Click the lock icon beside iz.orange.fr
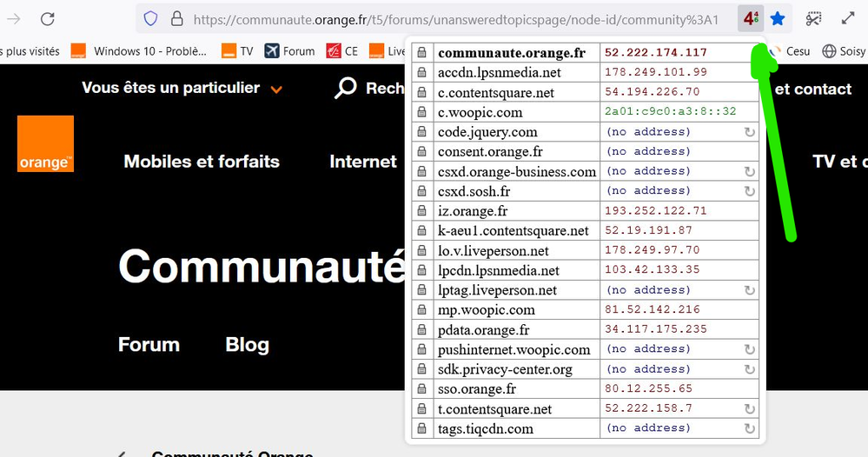This screenshot has width=868, height=457. click(x=421, y=211)
